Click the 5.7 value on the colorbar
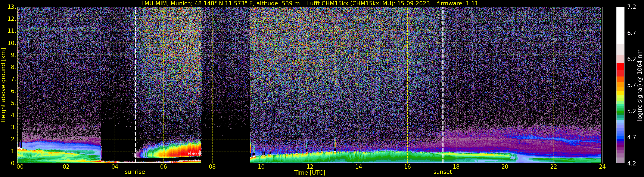 click(632, 85)
